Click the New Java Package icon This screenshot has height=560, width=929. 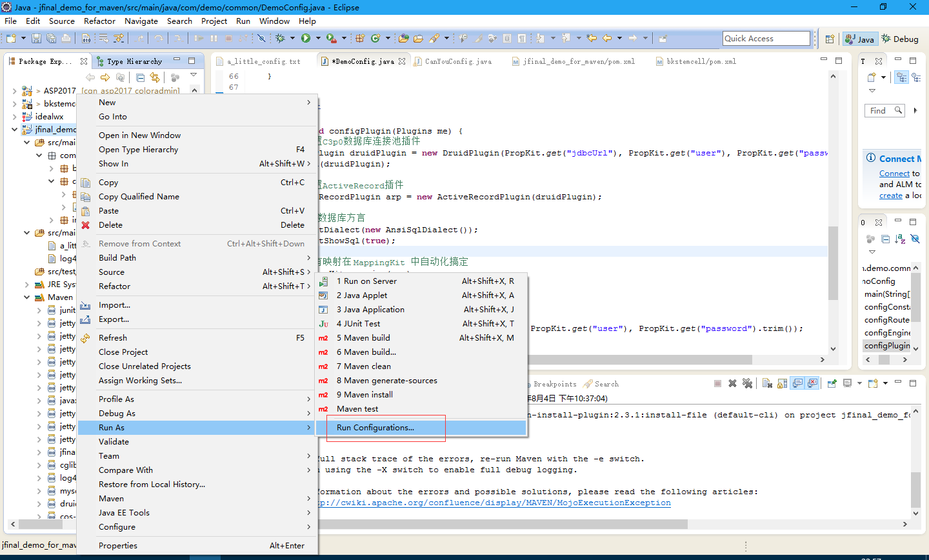pos(360,39)
